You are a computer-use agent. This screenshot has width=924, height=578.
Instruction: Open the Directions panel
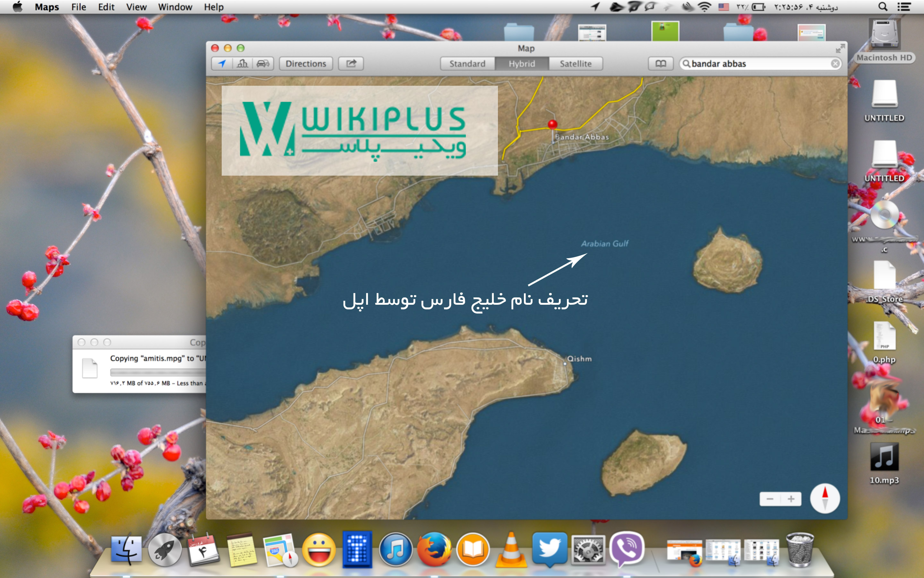pyautogui.click(x=306, y=64)
